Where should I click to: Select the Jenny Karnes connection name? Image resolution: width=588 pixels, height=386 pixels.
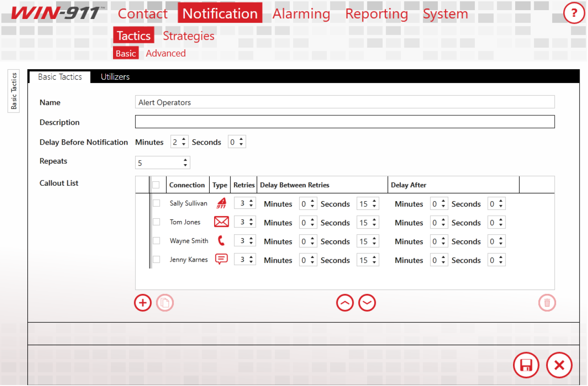tap(188, 259)
